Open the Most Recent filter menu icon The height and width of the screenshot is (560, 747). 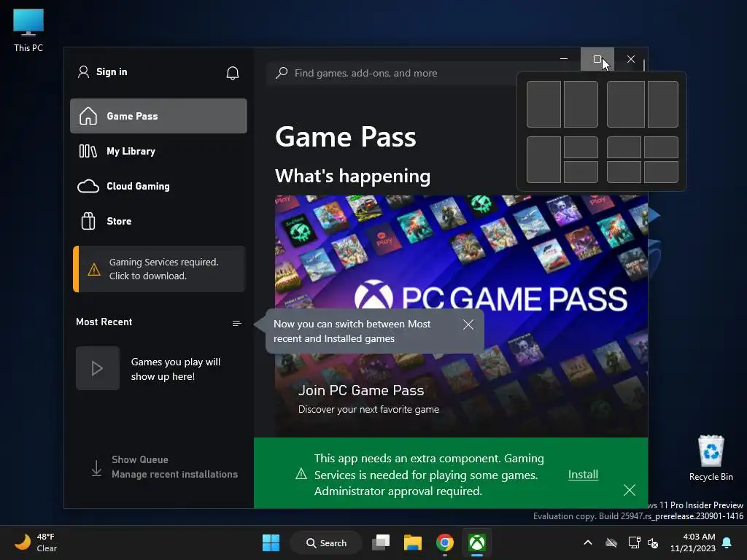(237, 323)
